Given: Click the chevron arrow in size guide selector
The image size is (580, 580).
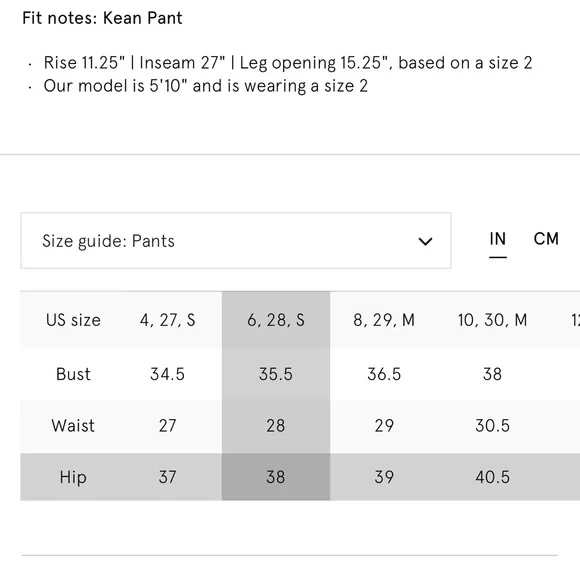Looking at the screenshot, I should pyautogui.click(x=425, y=242).
